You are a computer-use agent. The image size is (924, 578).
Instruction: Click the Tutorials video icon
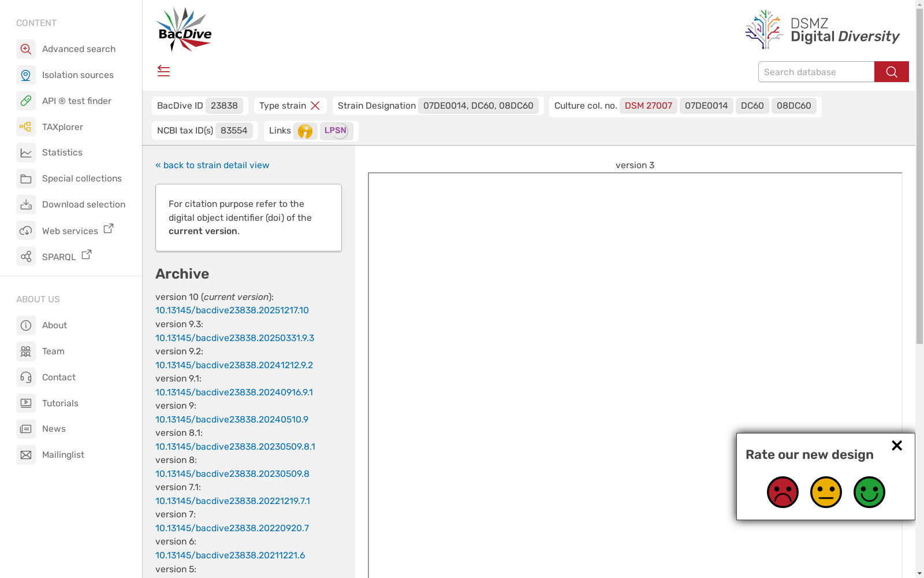point(26,403)
